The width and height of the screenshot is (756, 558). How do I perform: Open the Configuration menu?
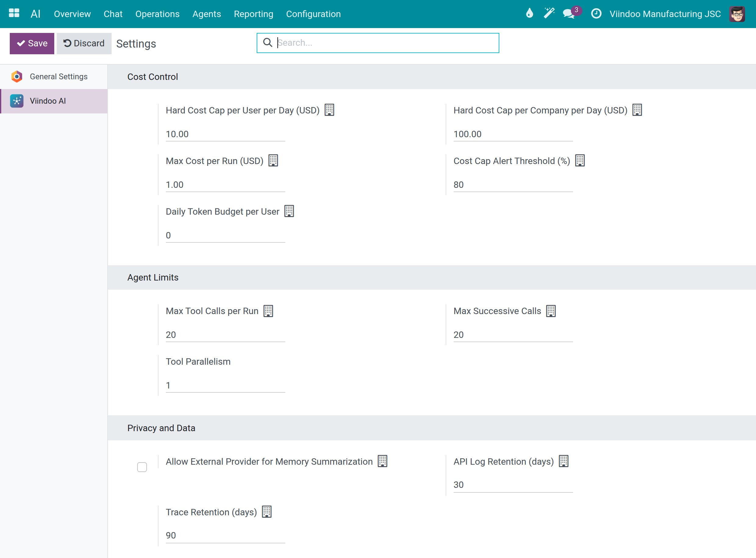point(313,14)
